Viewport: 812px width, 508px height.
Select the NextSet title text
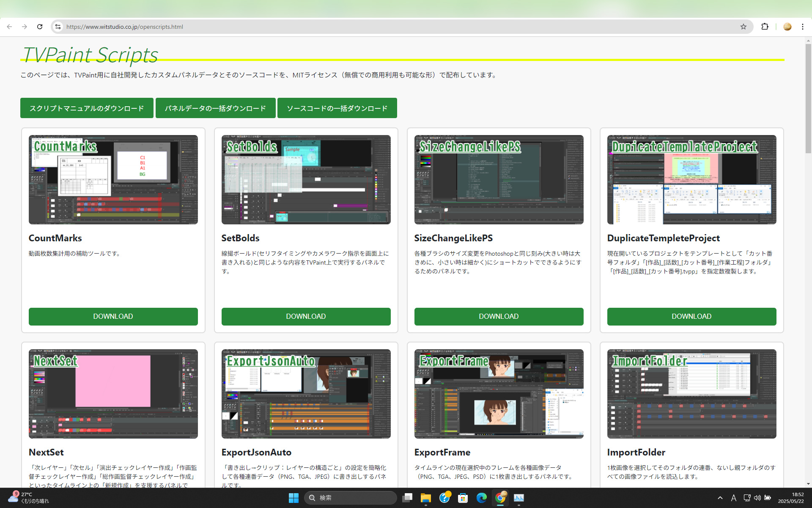pos(46,452)
